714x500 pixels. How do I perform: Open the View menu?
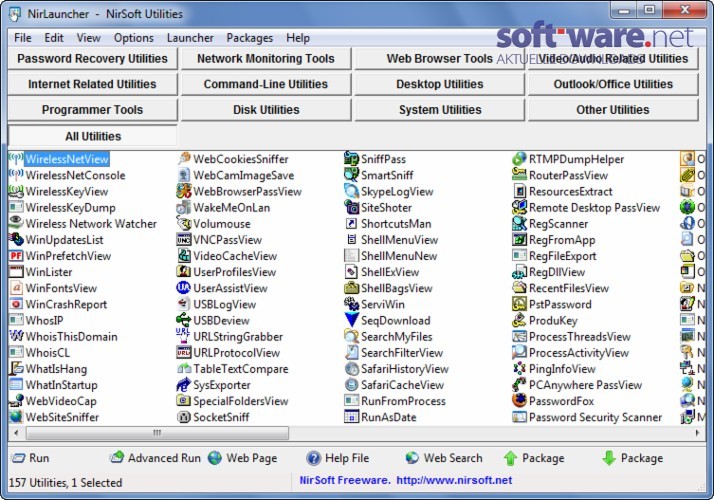88,38
